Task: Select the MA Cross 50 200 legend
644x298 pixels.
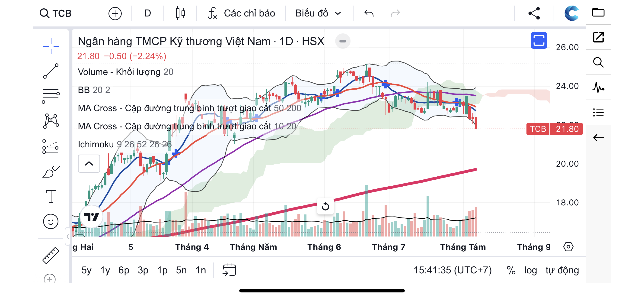Action: [x=189, y=108]
